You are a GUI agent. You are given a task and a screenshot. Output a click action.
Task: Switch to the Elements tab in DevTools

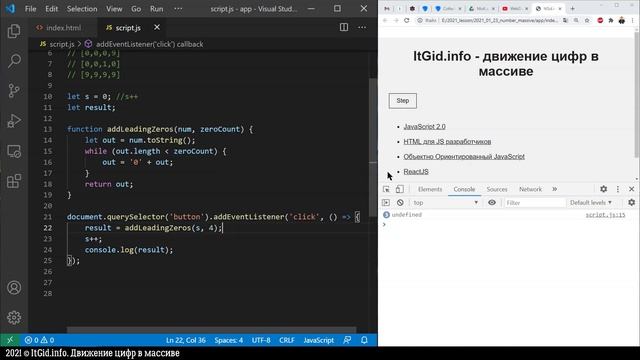pos(430,189)
